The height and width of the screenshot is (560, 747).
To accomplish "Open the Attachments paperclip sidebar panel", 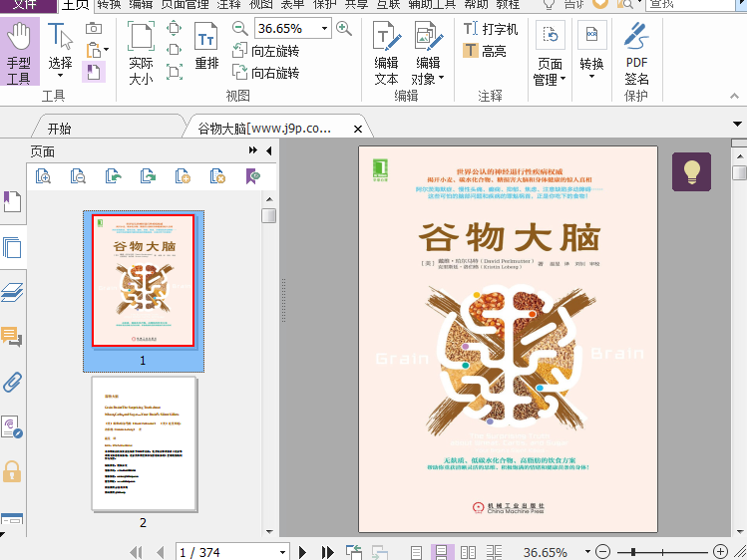I will click(x=12, y=382).
